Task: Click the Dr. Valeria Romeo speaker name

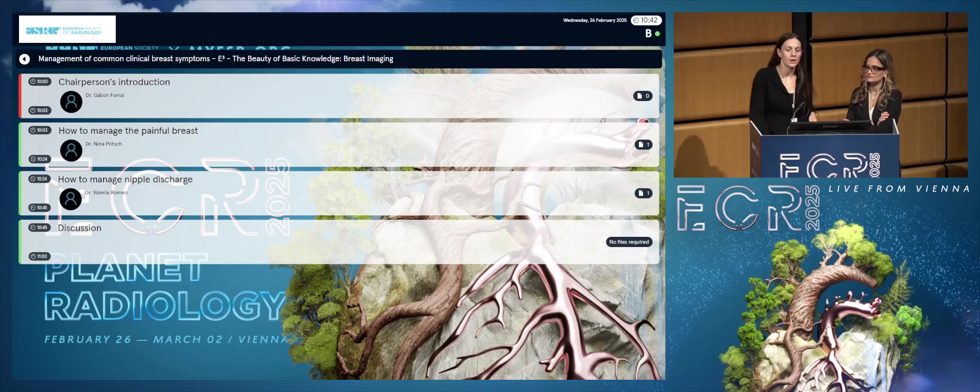Action: [106, 193]
